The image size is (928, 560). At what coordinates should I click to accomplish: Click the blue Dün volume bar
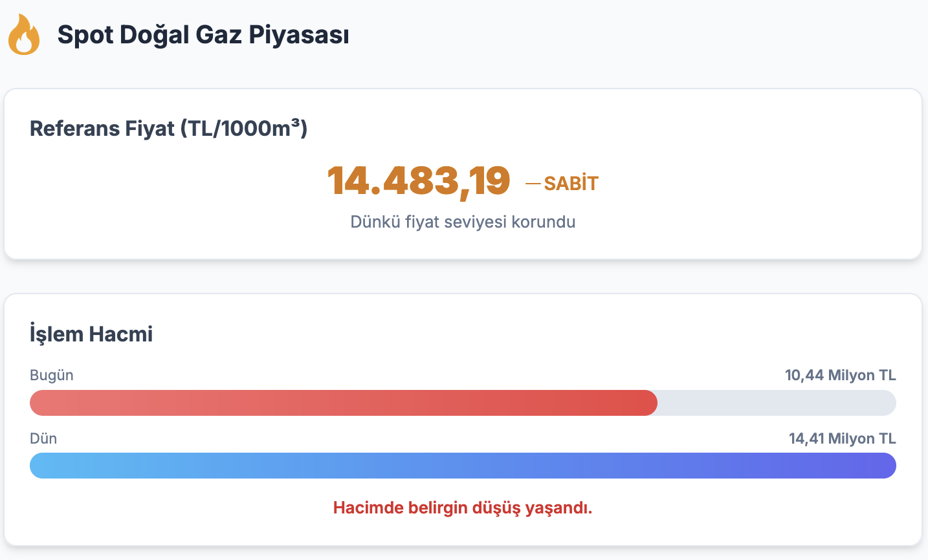pyautogui.click(x=463, y=466)
